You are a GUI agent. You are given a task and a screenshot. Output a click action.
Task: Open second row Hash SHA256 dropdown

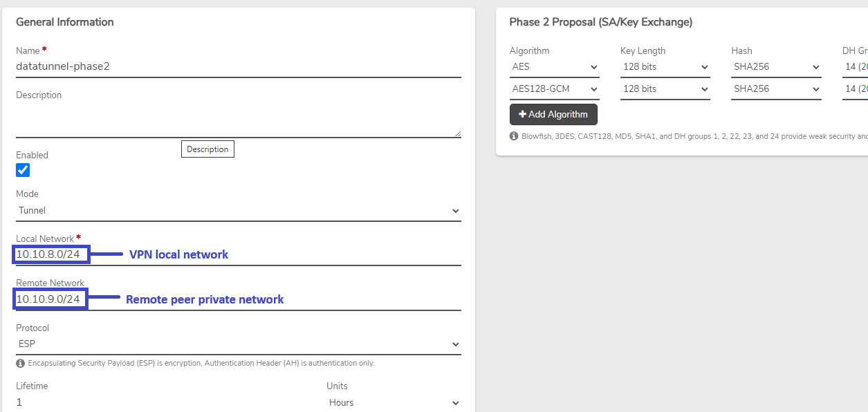tap(776, 89)
